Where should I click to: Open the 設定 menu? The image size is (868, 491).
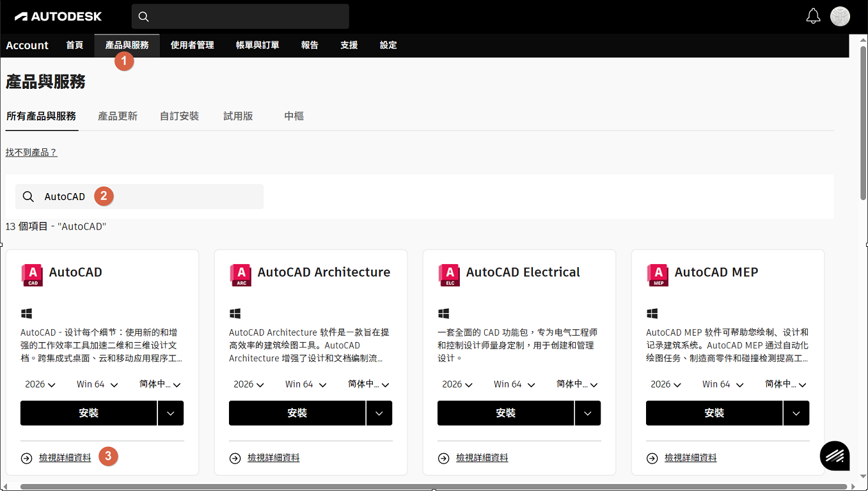[x=388, y=45]
